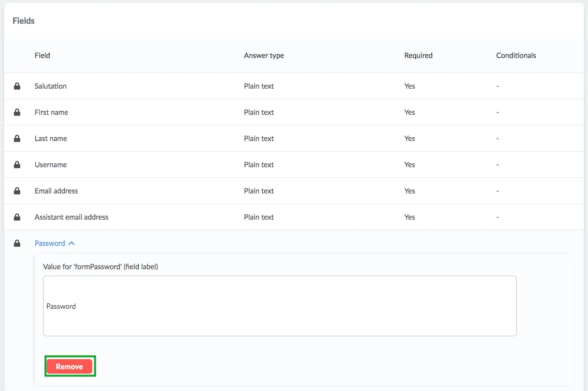Image resolution: width=588 pixels, height=391 pixels.
Task: Click Yes in the Salutation row
Action: tap(410, 86)
